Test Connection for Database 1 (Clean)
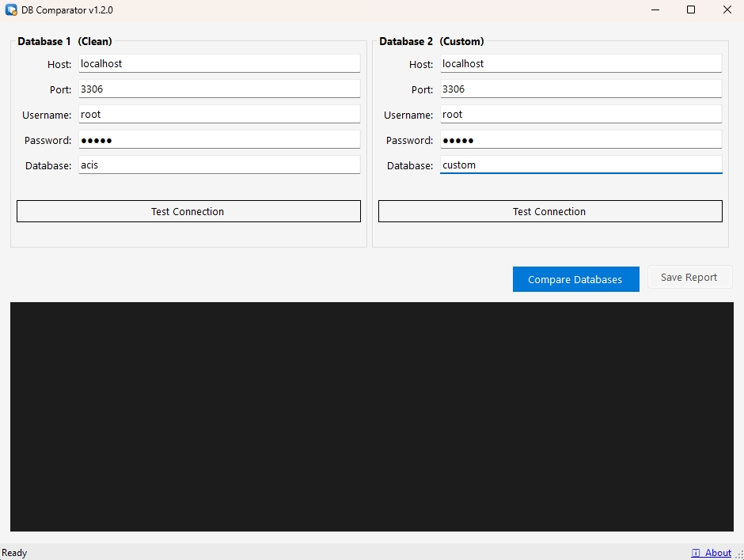Viewport: 744px width, 560px height. (188, 211)
